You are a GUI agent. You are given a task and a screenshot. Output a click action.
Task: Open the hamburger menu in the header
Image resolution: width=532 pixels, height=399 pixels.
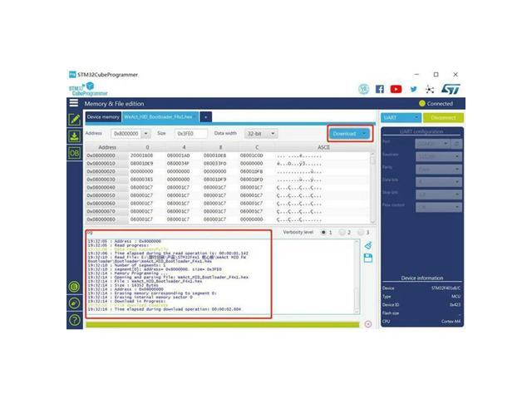tap(74, 104)
